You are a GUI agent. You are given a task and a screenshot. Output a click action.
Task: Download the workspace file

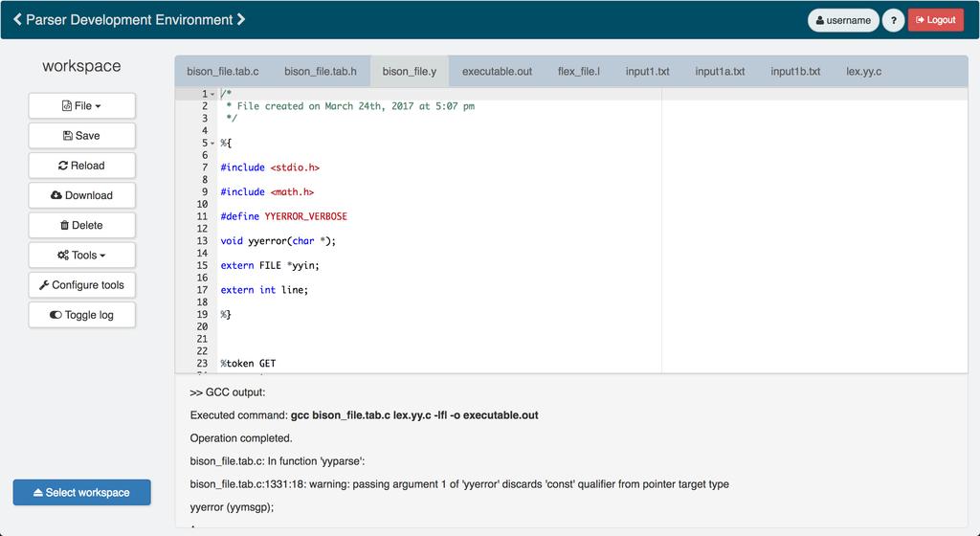pos(82,195)
